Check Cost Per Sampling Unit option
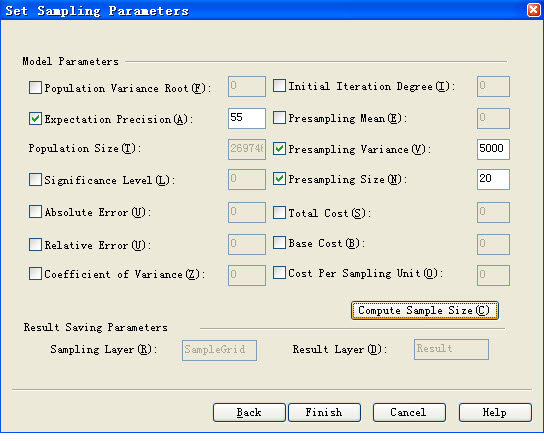 279,273
